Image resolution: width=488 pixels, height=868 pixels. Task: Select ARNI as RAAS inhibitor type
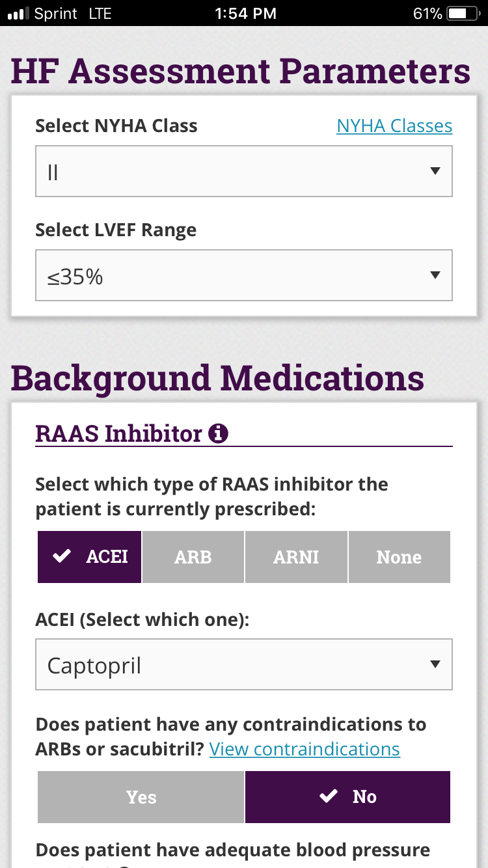pyautogui.click(x=296, y=557)
